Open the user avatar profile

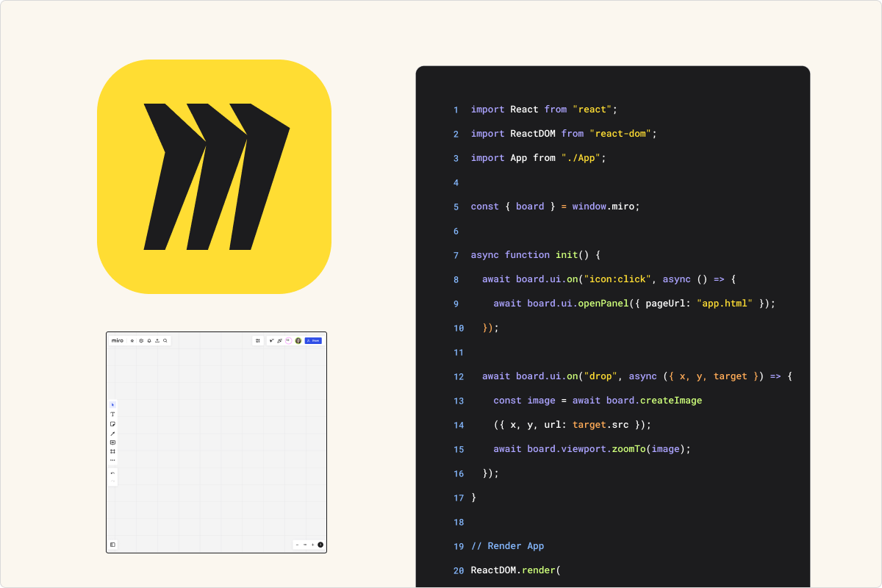pos(298,340)
